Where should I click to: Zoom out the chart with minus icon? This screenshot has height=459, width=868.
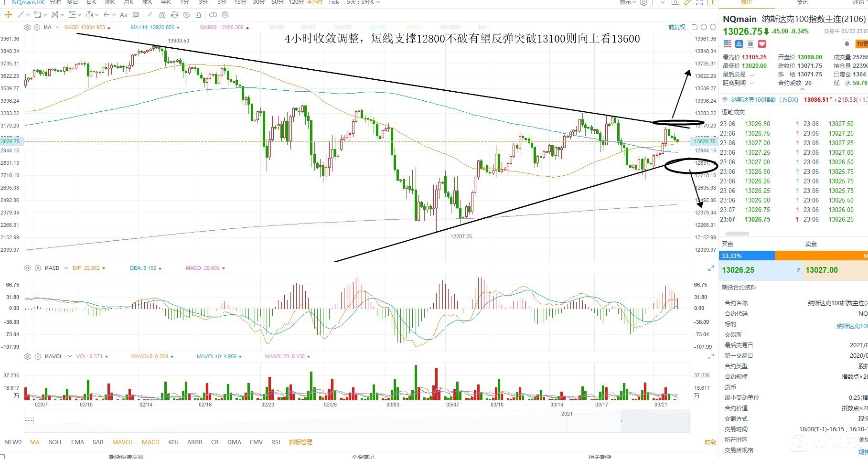click(x=704, y=27)
